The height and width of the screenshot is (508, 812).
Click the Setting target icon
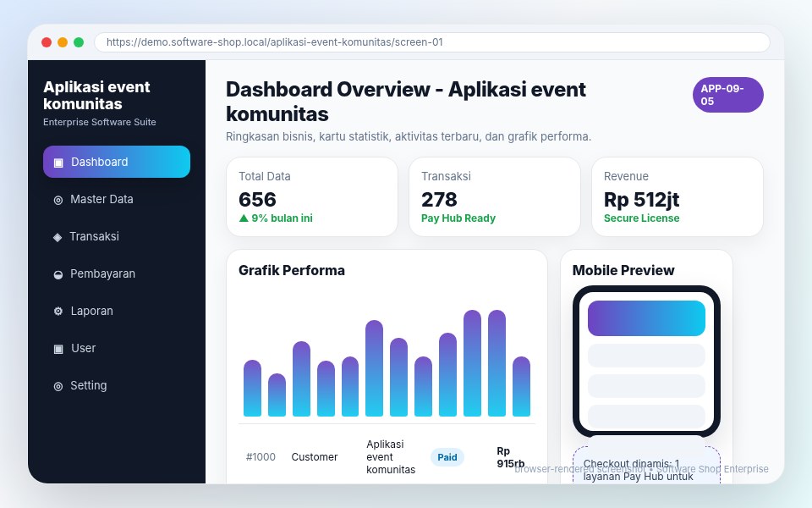pyautogui.click(x=58, y=386)
